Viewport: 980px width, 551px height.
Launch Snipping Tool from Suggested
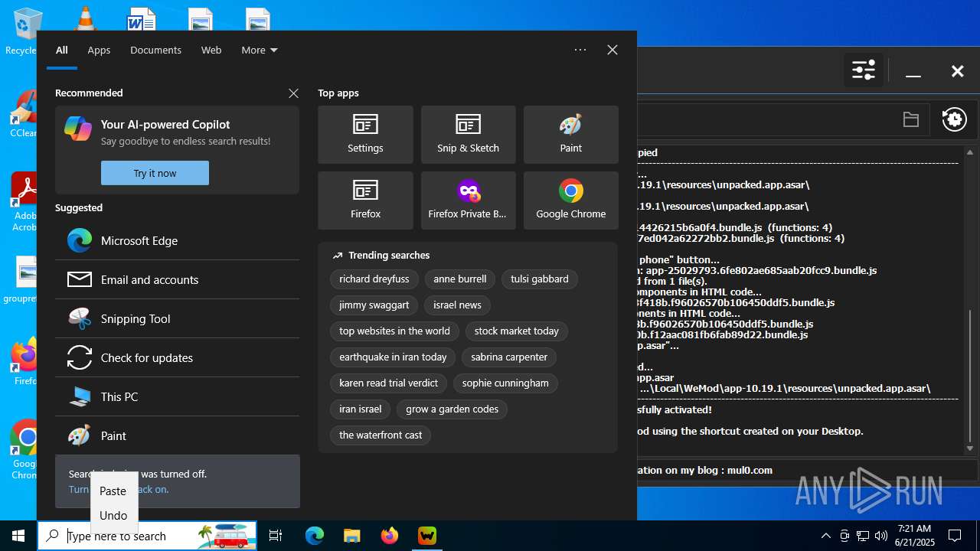pos(177,318)
